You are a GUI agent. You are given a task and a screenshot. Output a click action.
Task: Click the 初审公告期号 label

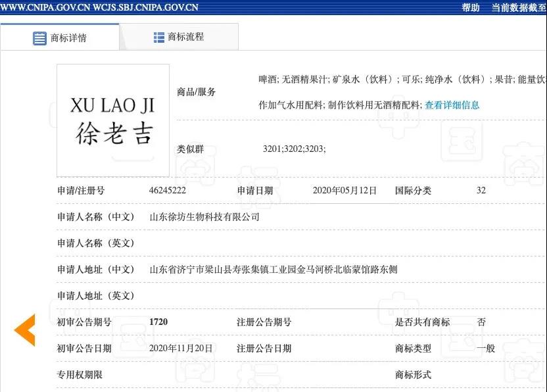click(x=84, y=322)
